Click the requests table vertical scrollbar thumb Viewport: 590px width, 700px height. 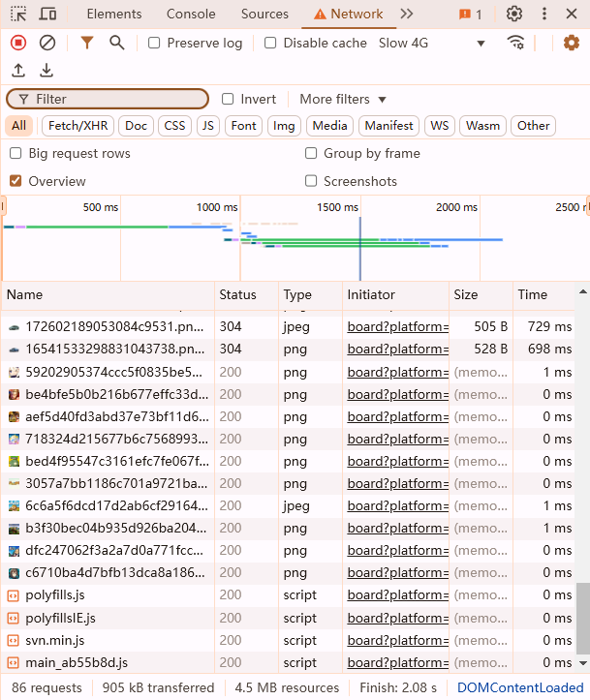click(582, 619)
